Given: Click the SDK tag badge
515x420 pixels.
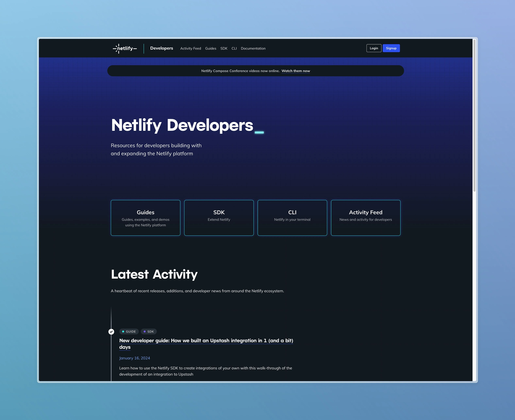Looking at the screenshot, I should [x=149, y=332].
